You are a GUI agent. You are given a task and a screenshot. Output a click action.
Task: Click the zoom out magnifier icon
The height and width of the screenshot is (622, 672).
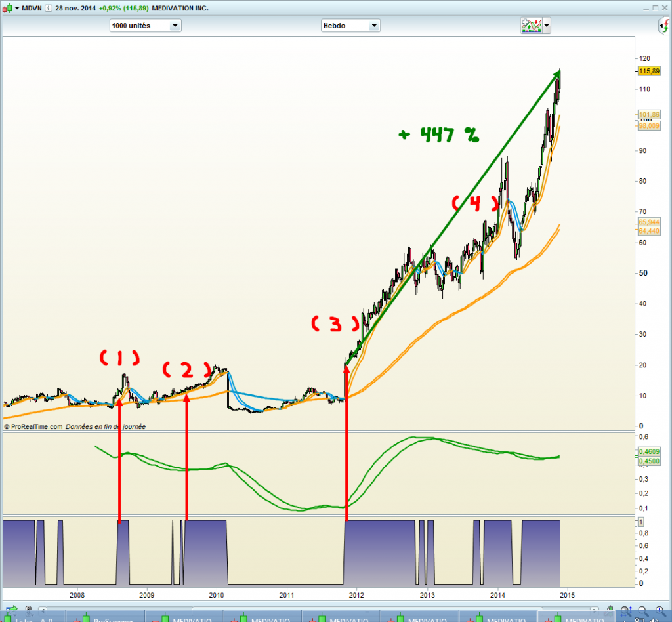coord(643,611)
